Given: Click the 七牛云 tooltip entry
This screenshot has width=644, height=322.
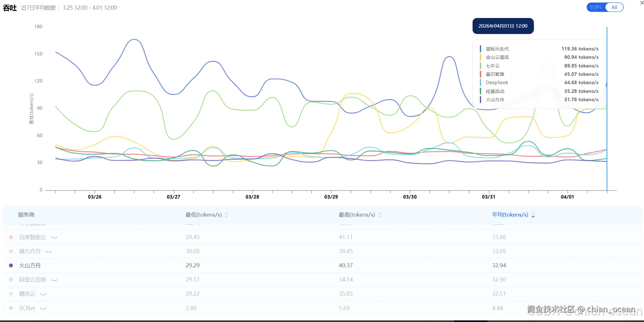Looking at the screenshot, I should point(539,66).
